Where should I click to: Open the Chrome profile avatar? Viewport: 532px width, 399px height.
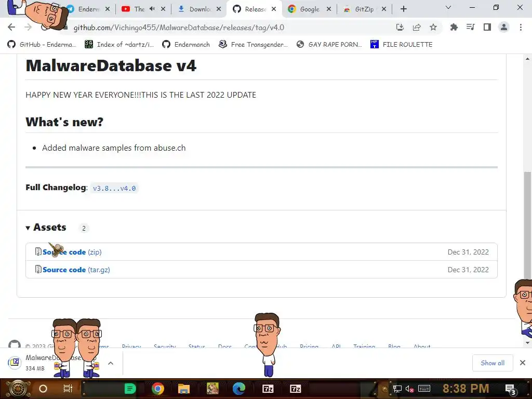[x=504, y=27]
